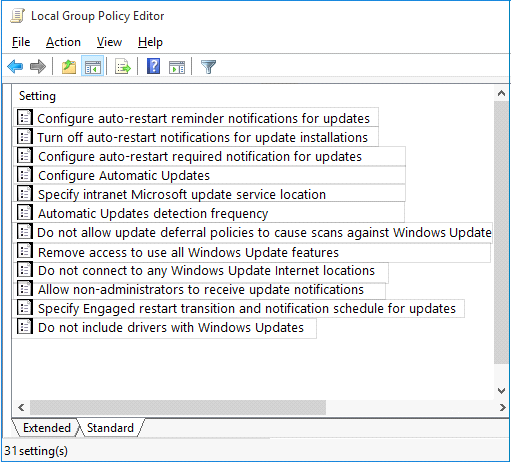Click the policy icon beside Configure Automatic Updates
This screenshot has width=511, height=462.
[x=25, y=175]
